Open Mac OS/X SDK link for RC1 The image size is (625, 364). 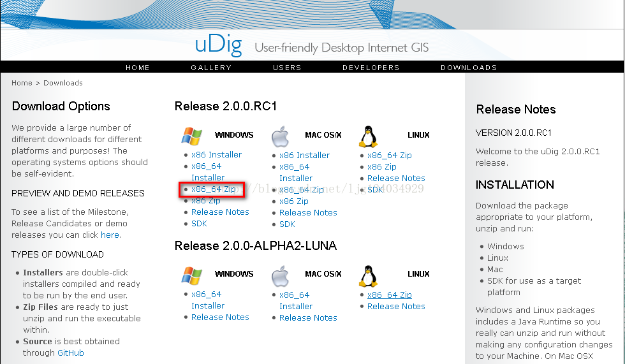(x=287, y=224)
